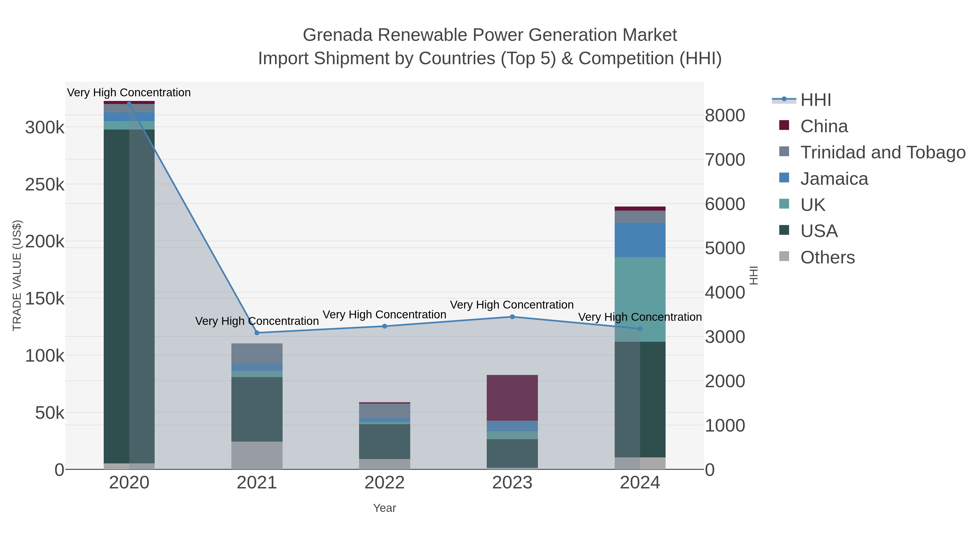The image size is (980, 551).
Task: Click the USA dark green legend swatch
Action: [784, 230]
